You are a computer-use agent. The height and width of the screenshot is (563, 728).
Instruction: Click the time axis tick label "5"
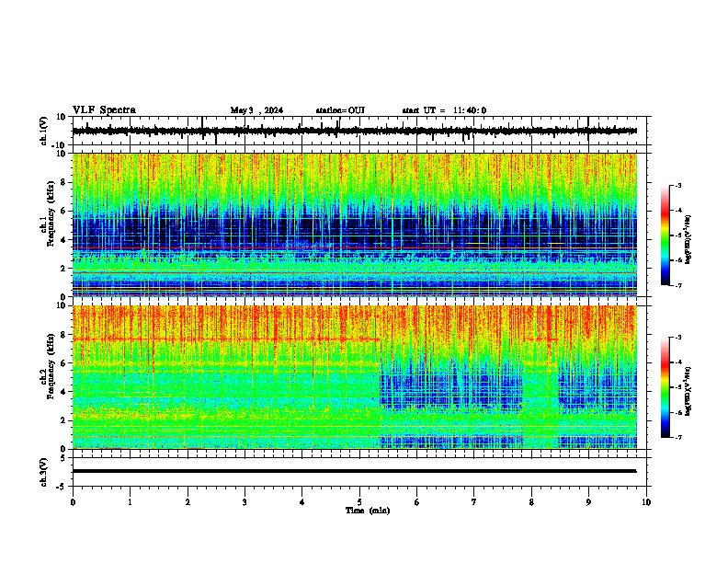click(x=359, y=502)
